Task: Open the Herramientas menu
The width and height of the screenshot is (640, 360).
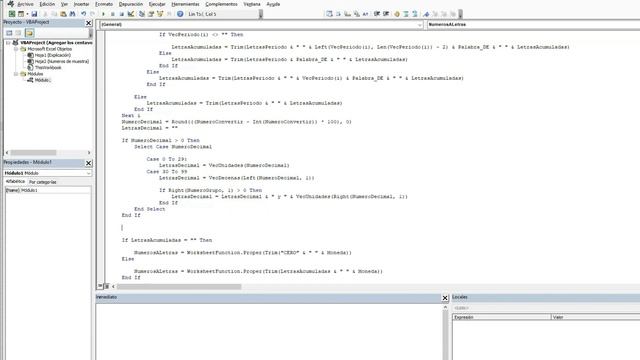Action: coord(185,4)
